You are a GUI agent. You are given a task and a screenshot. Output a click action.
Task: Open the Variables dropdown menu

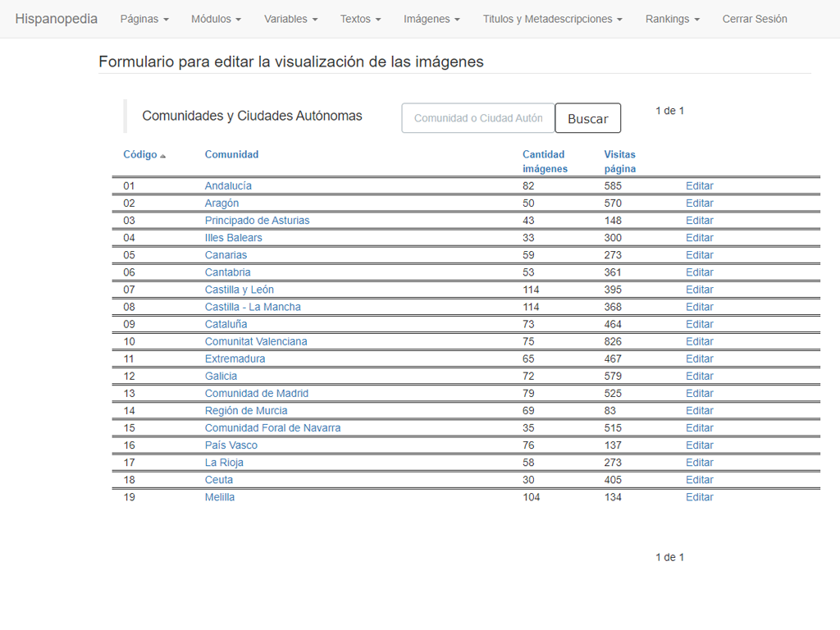coord(290,19)
